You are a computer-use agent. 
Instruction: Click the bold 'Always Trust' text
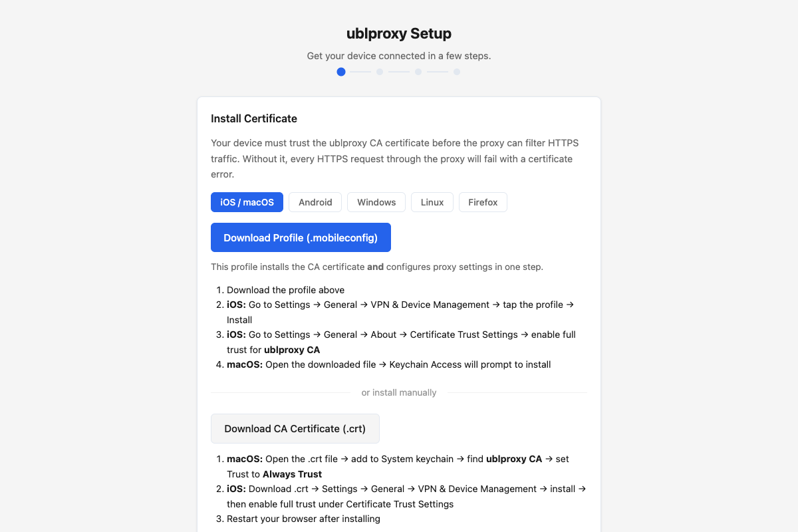(292, 474)
